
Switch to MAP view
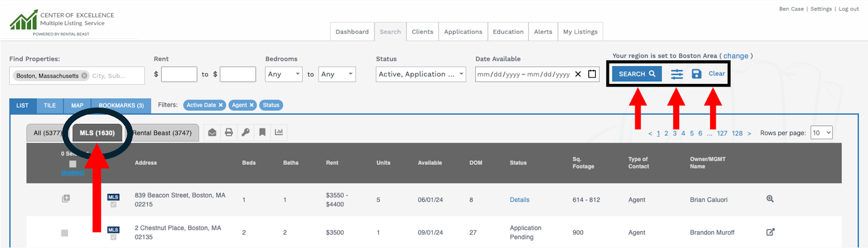pyautogui.click(x=78, y=106)
